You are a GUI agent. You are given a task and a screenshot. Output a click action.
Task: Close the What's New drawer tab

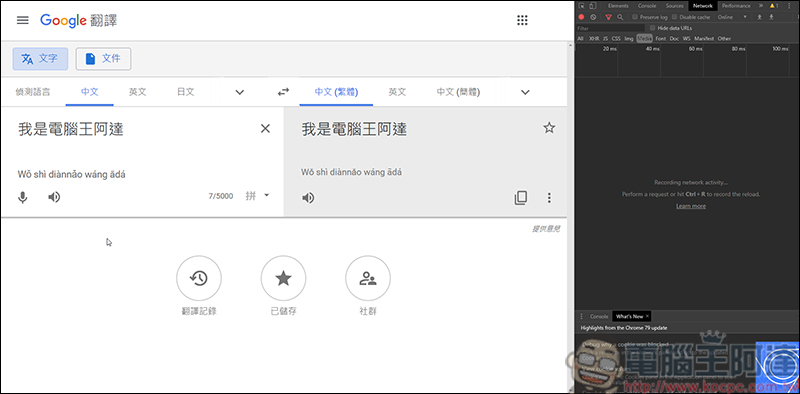(x=647, y=316)
